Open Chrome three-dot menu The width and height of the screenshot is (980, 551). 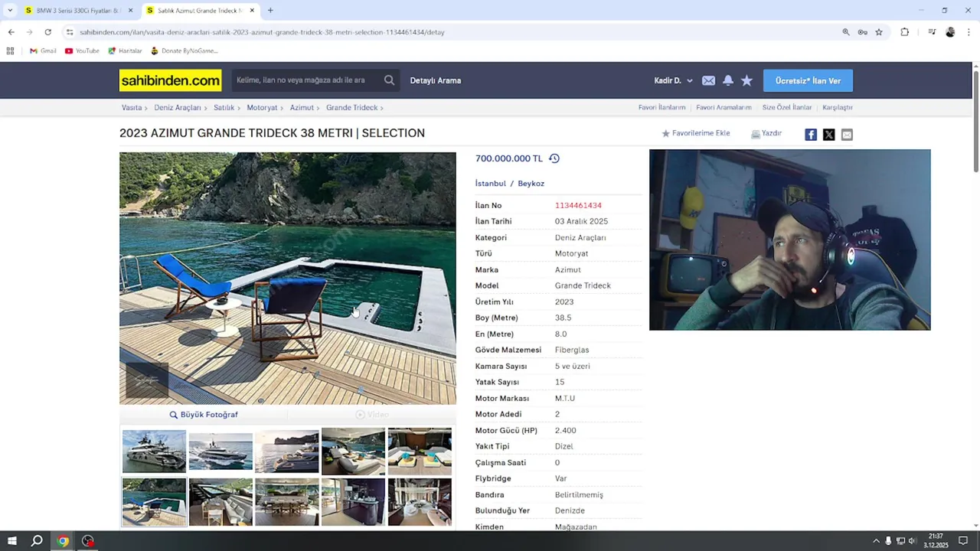coord(969,32)
